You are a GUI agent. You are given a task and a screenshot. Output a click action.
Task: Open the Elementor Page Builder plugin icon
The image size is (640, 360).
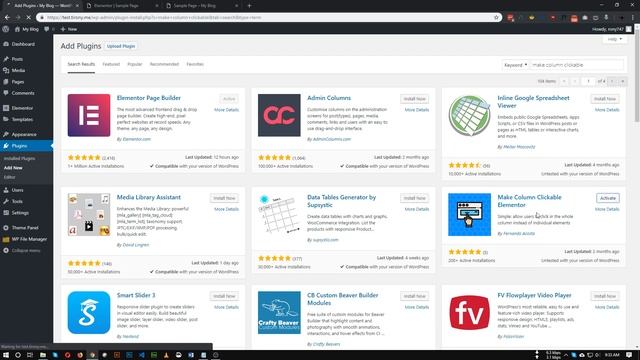[x=89, y=115]
